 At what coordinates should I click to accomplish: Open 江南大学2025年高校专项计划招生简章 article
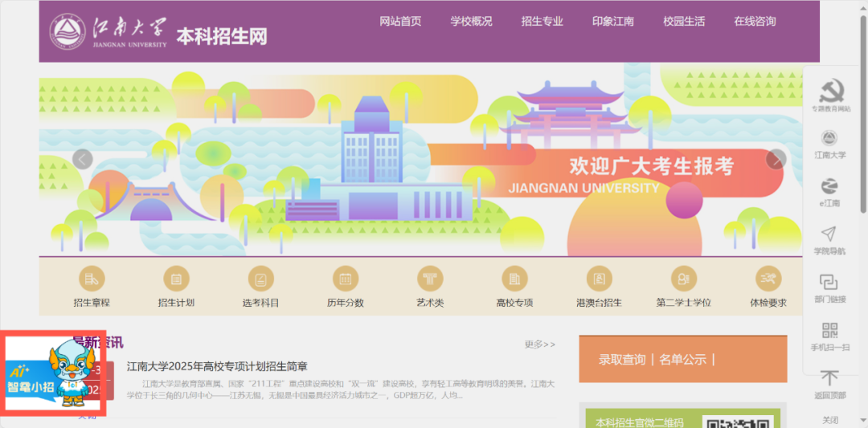tap(217, 366)
